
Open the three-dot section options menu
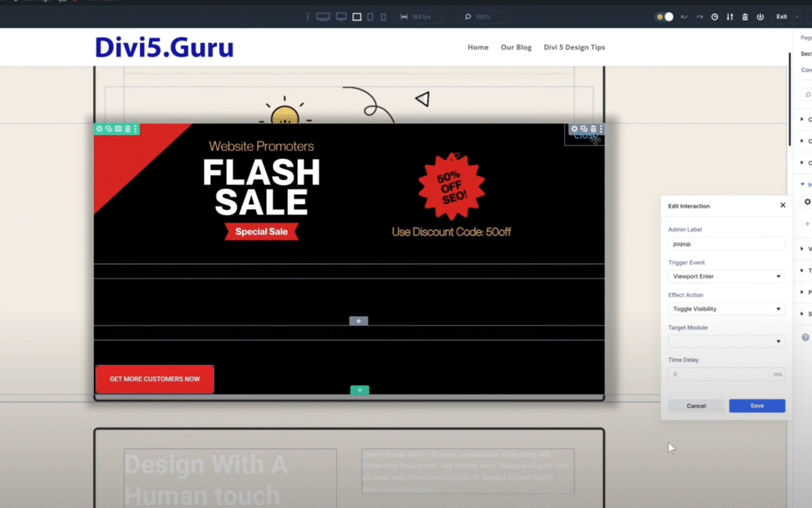pos(135,129)
